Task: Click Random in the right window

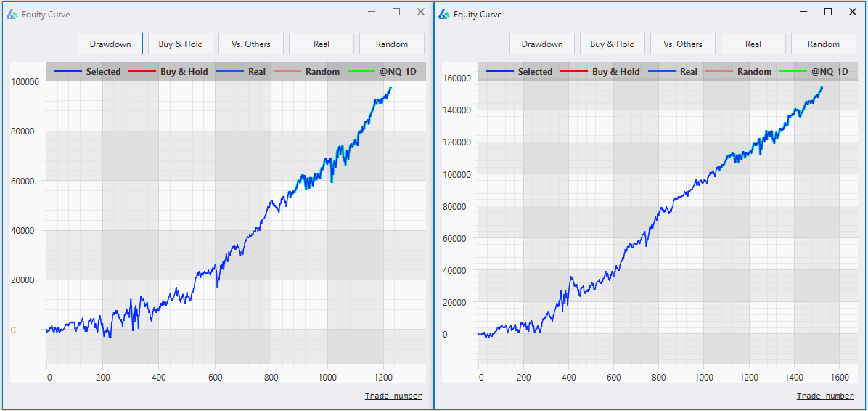Action: click(x=824, y=44)
